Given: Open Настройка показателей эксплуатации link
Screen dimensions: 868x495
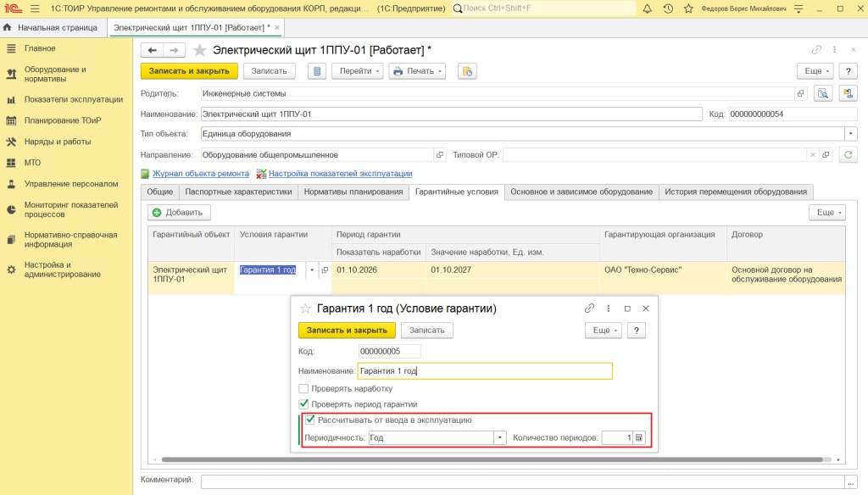Looking at the screenshot, I should coord(341,173).
